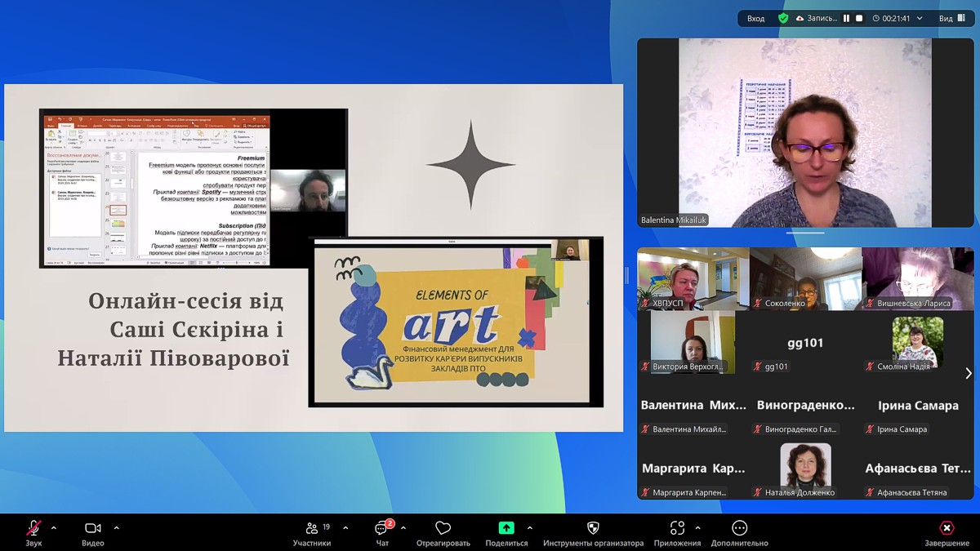Click muted mic icon beside Ірина Самара
980x551 pixels.
point(870,429)
